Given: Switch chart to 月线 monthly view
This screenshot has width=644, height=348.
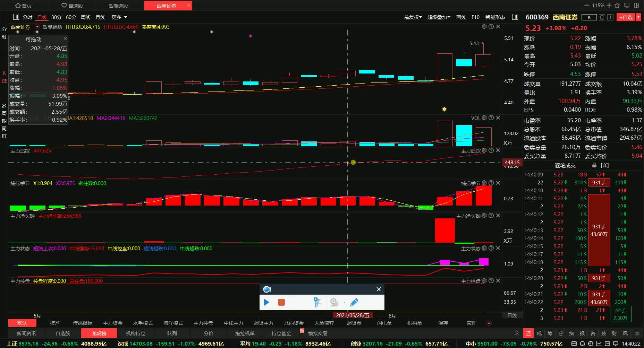Looking at the screenshot, I should pyautogui.click(x=100, y=17).
